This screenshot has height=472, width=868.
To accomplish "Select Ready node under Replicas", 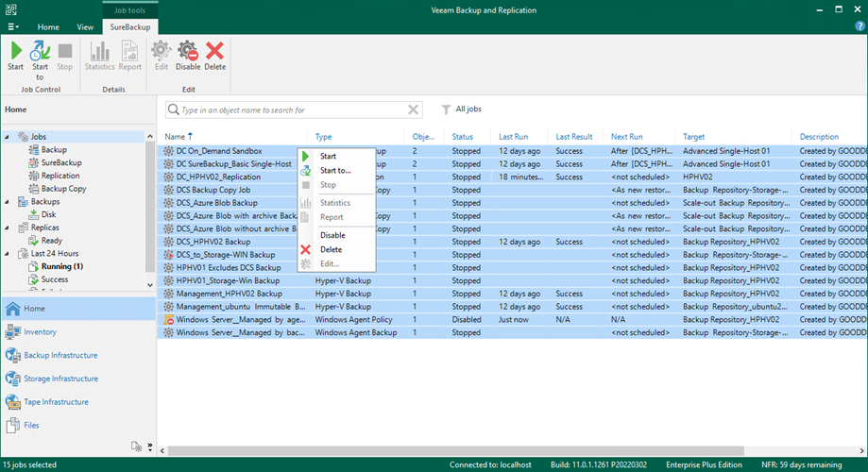I will [52, 241].
